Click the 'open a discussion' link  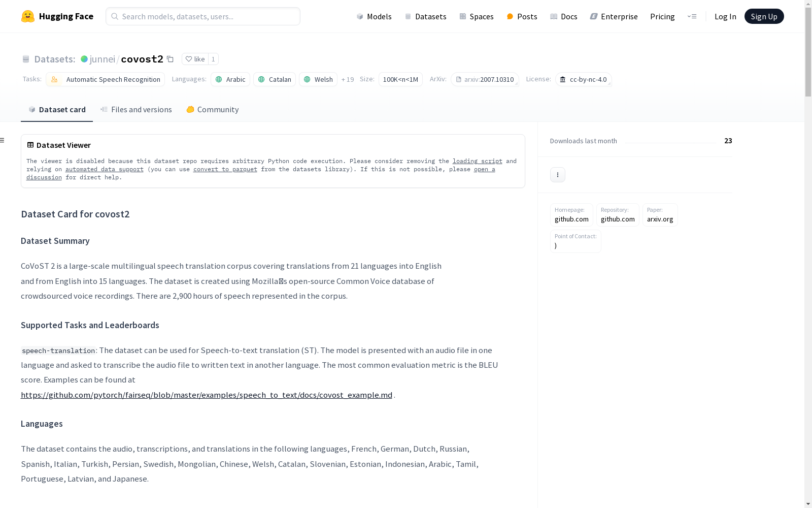(x=485, y=169)
